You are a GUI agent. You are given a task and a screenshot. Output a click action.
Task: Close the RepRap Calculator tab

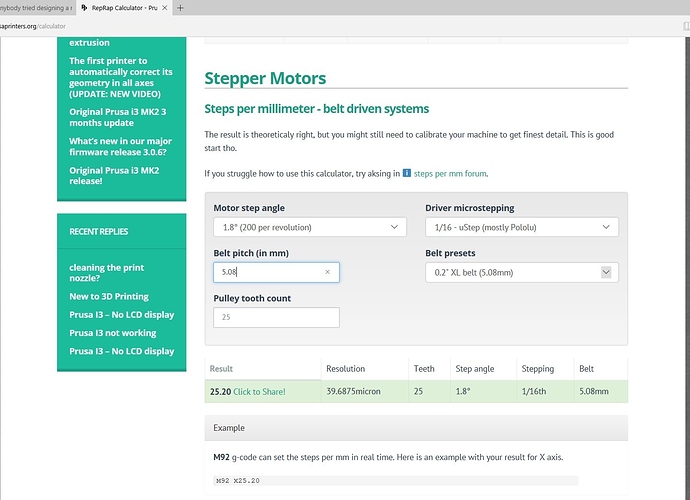coord(164,8)
